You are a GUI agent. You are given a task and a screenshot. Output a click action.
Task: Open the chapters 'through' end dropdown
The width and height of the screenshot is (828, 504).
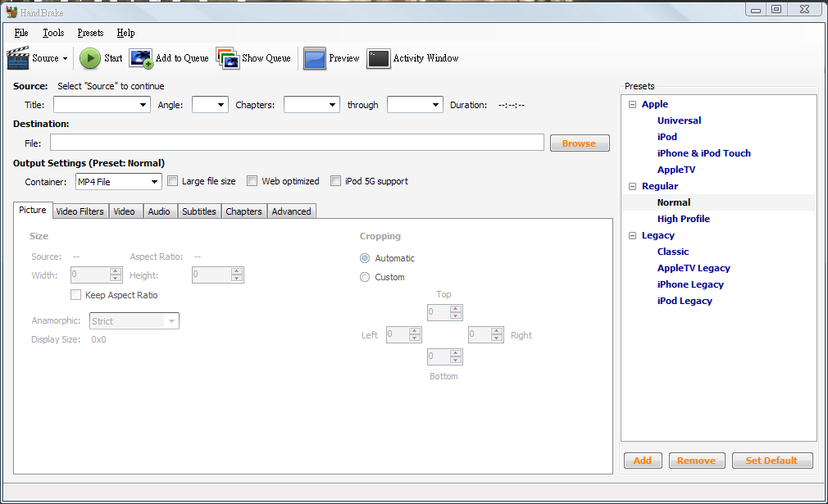(415, 105)
